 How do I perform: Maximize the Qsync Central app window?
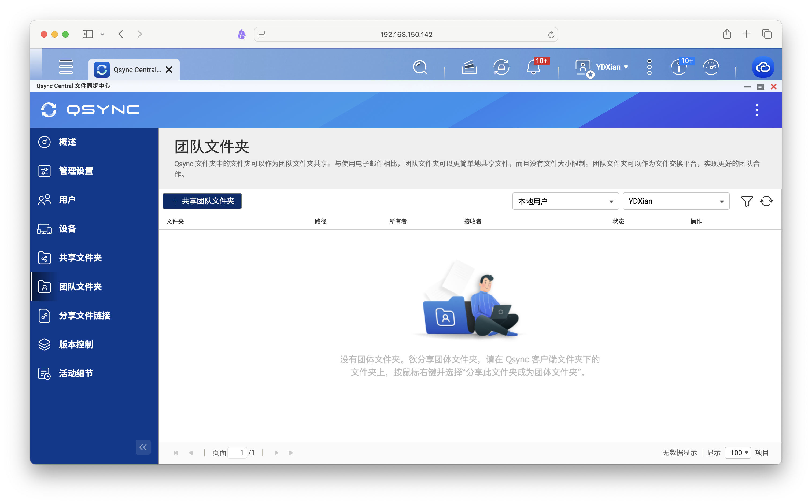coord(760,87)
